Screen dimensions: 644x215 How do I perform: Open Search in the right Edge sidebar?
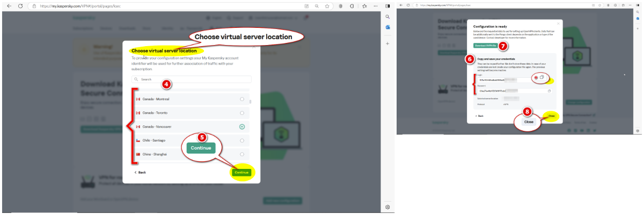tap(638, 11)
